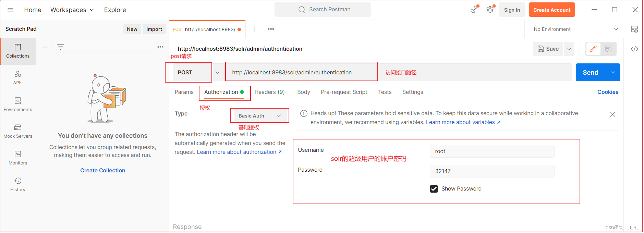Image resolution: width=644 pixels, height=233 pixels.
Task: Click the Send button
Action: [x=591, y=72]
